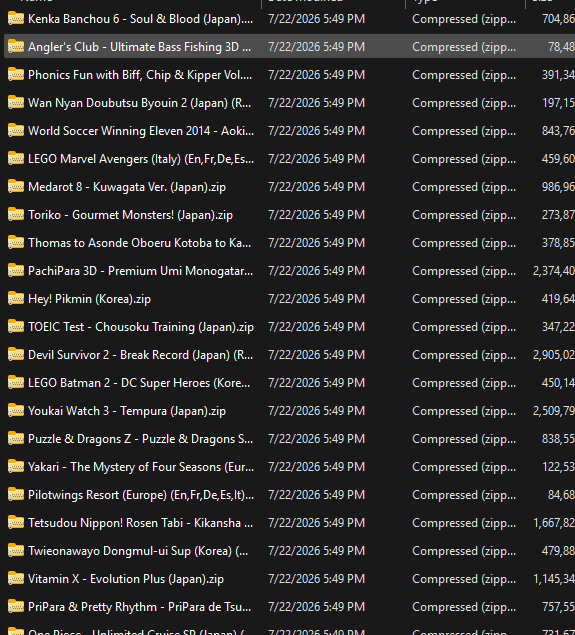575x635 pixels.
Task: Click the zip icon for Thomas to Asonde Oboeru
Action: [x=16, y=242]
